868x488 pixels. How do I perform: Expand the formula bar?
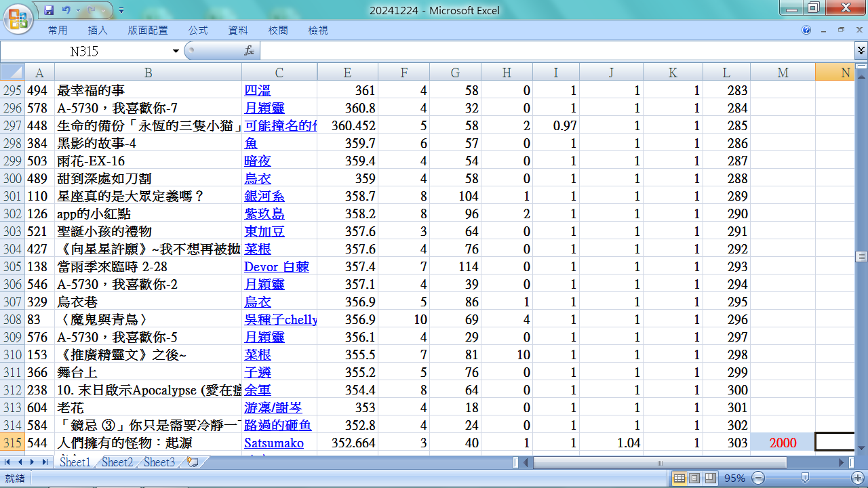tap(861, 51)
